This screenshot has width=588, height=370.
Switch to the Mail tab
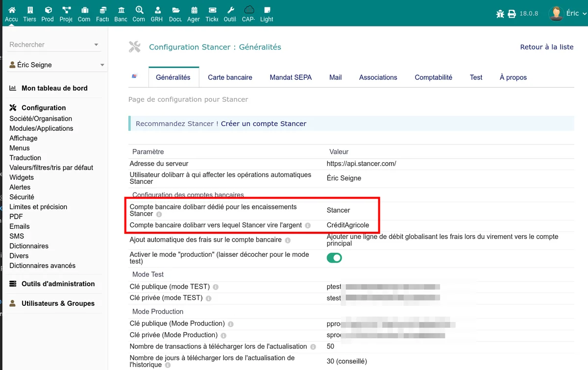tap(336, 77)
